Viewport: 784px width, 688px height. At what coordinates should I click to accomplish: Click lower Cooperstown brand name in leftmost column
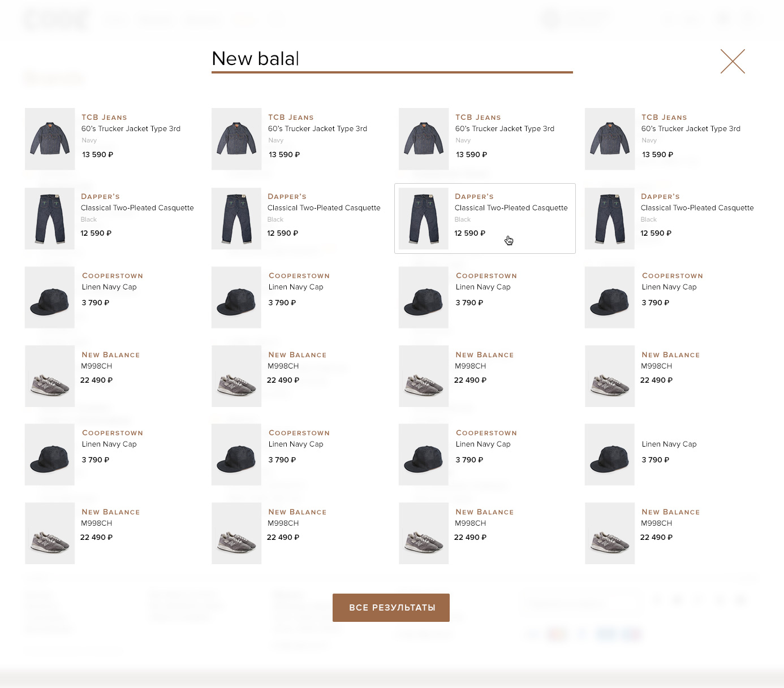[113, 433]
